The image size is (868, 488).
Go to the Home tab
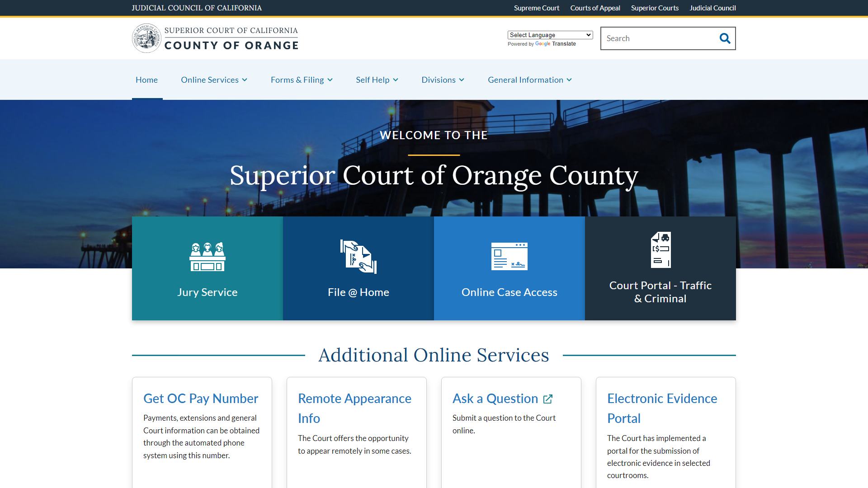tap(147, 80)
